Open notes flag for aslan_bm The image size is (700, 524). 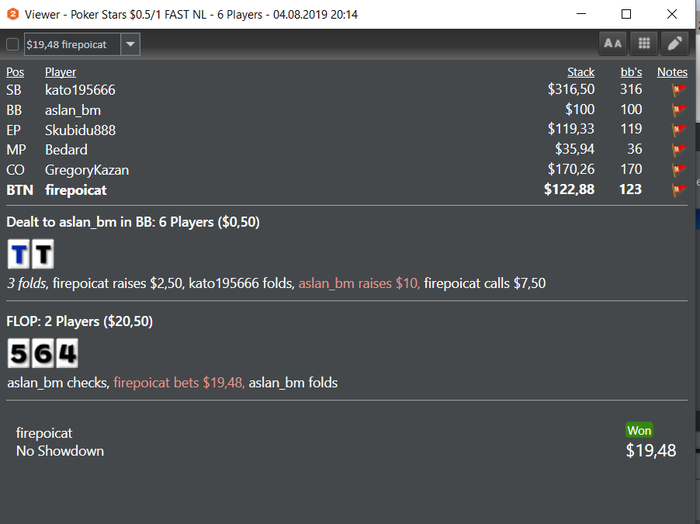click(x=679, y=110)
